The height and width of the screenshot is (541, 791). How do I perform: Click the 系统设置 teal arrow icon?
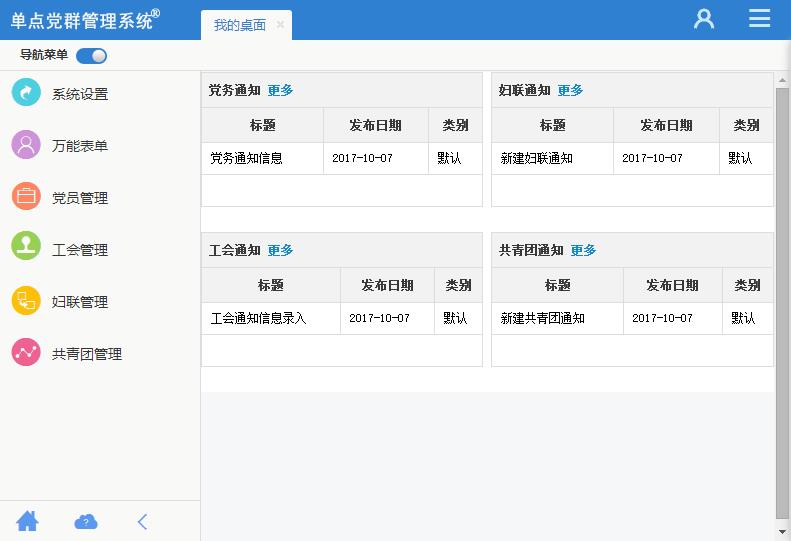click(26, 92)
